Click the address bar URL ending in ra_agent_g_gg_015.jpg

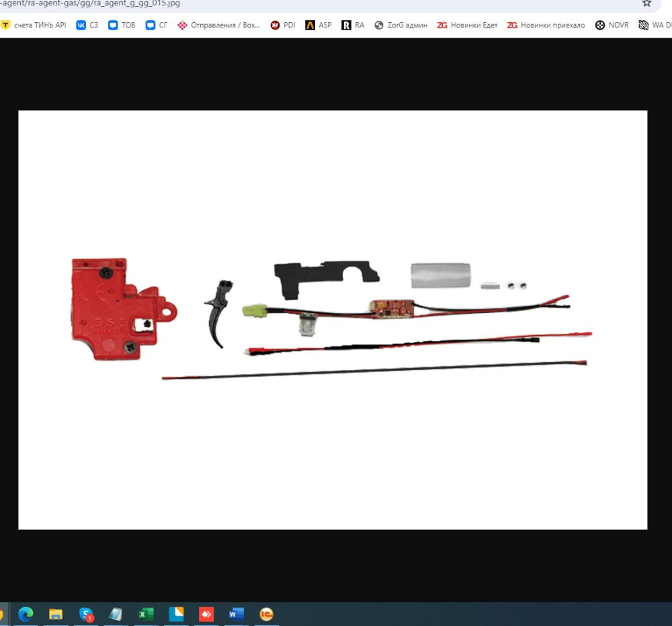[x=90, y=3]
